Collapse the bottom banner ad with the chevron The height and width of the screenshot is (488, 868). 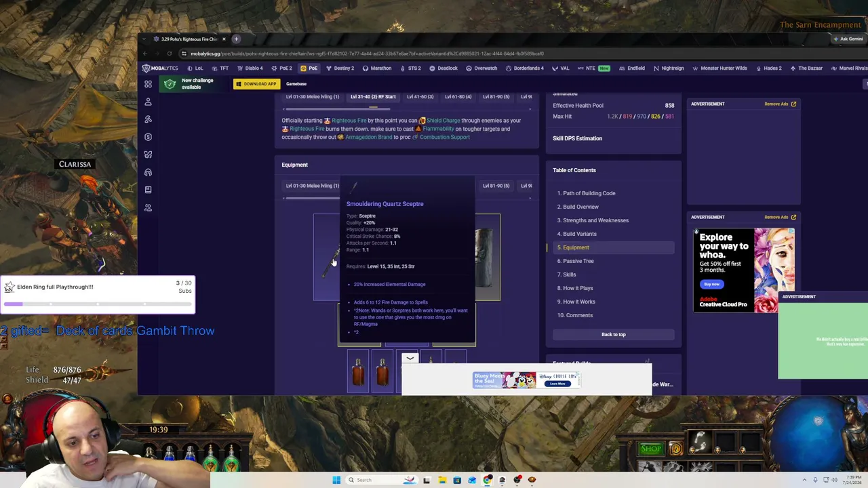(x=410, y=358)
